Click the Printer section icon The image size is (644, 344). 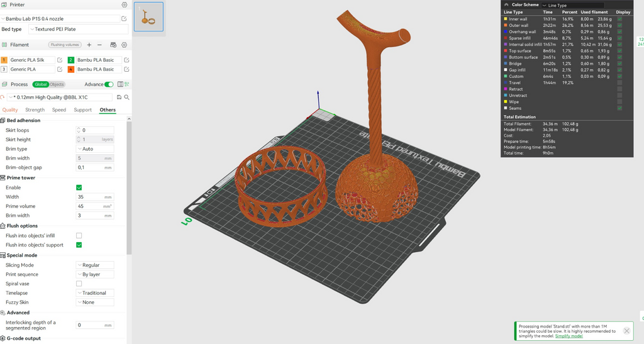(4, 5)
